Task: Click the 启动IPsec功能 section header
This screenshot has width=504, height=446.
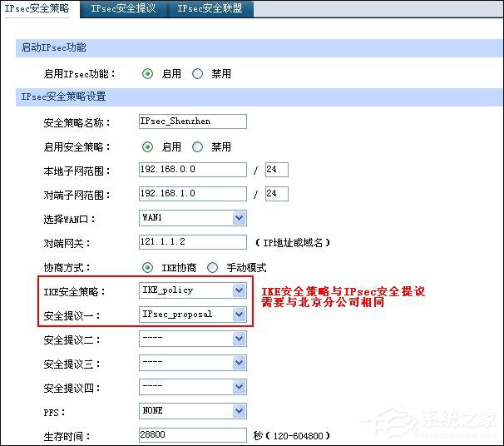Action: coord(259,48)
